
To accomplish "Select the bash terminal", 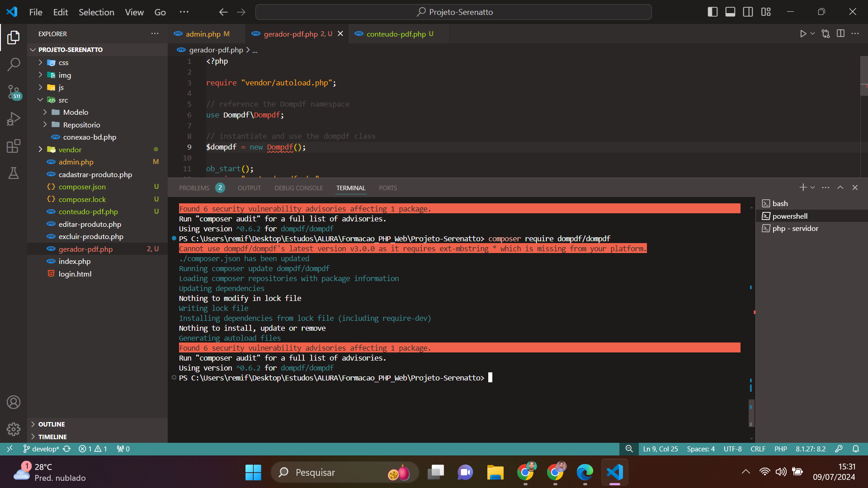I will (812, 203).
